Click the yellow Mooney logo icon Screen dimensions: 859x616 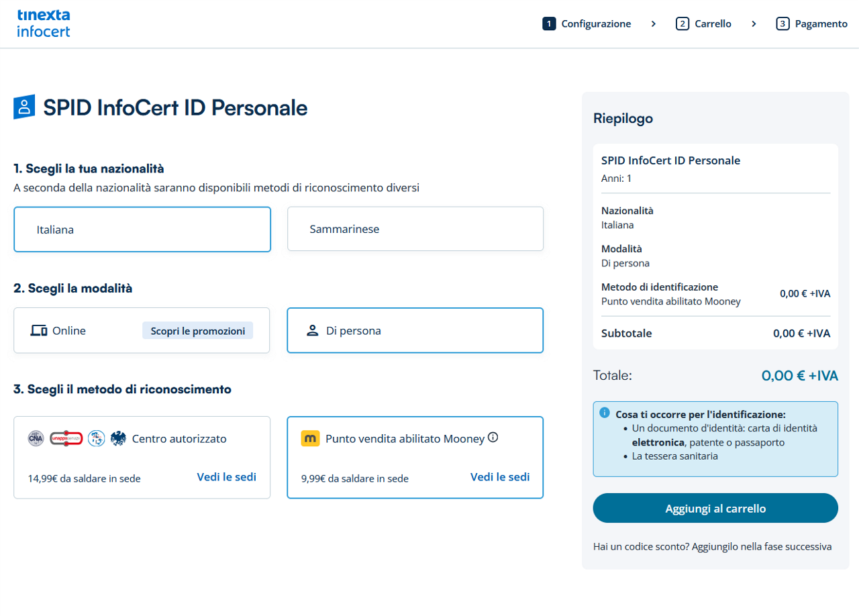(311, 439)
